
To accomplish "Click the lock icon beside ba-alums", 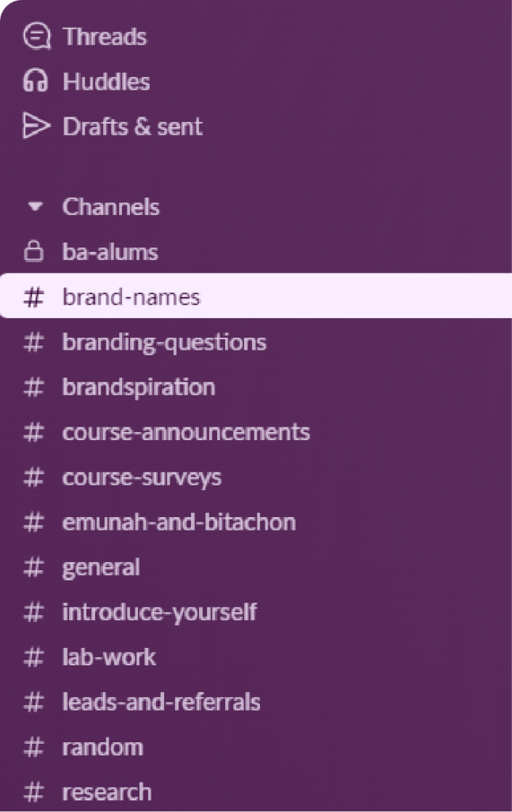I will 33,252.
